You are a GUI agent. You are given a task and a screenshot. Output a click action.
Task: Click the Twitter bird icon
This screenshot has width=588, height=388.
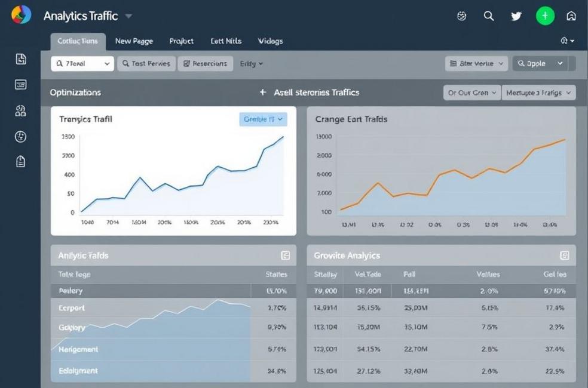click(x=516, y=16)
